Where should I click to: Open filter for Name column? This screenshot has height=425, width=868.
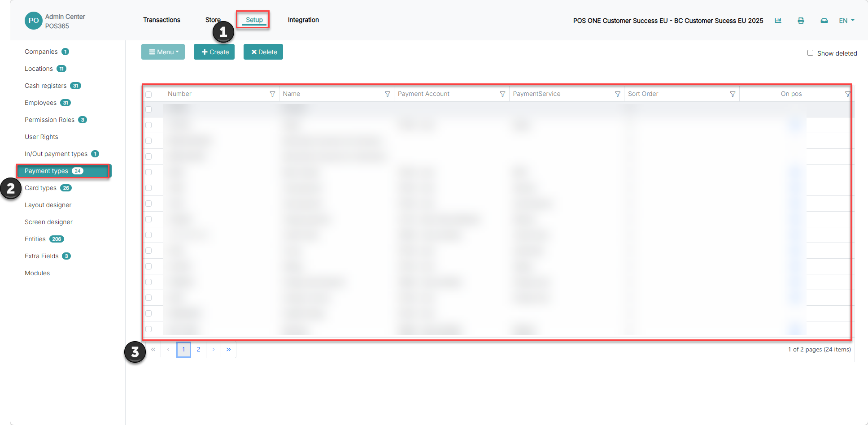[x=388, y=94]
